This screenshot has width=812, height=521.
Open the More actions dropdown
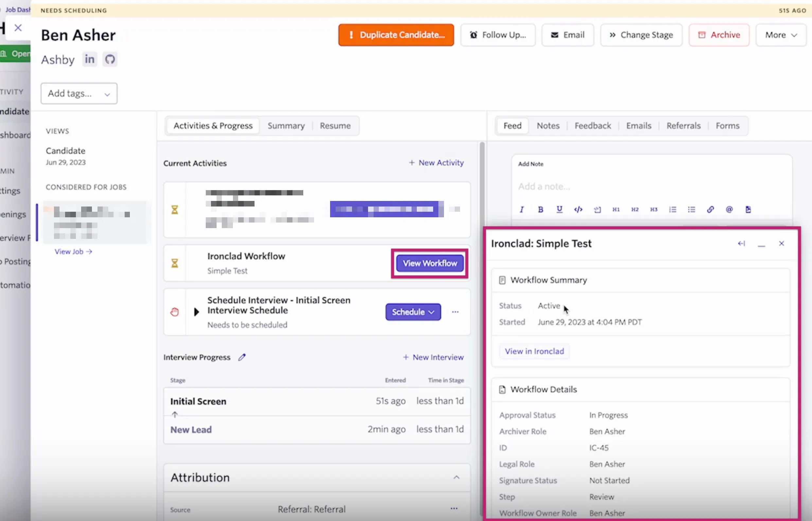781,35
